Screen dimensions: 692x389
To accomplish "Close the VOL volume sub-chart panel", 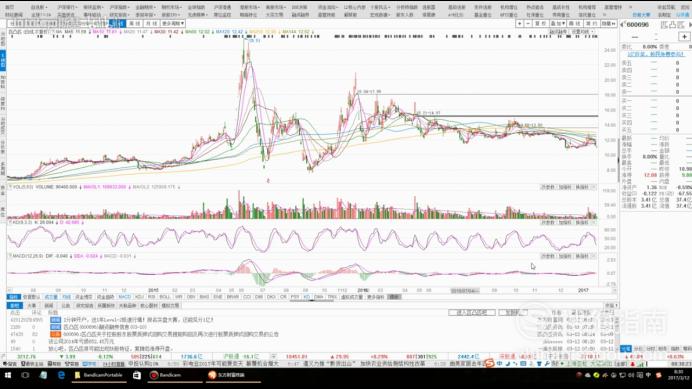I will coord(594,187).
